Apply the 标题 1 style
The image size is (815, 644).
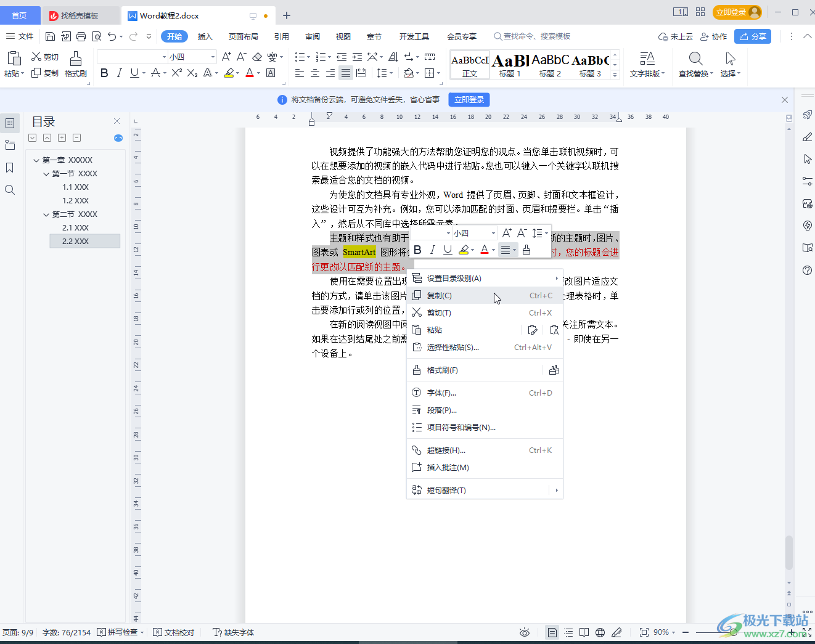pos(510,64)
